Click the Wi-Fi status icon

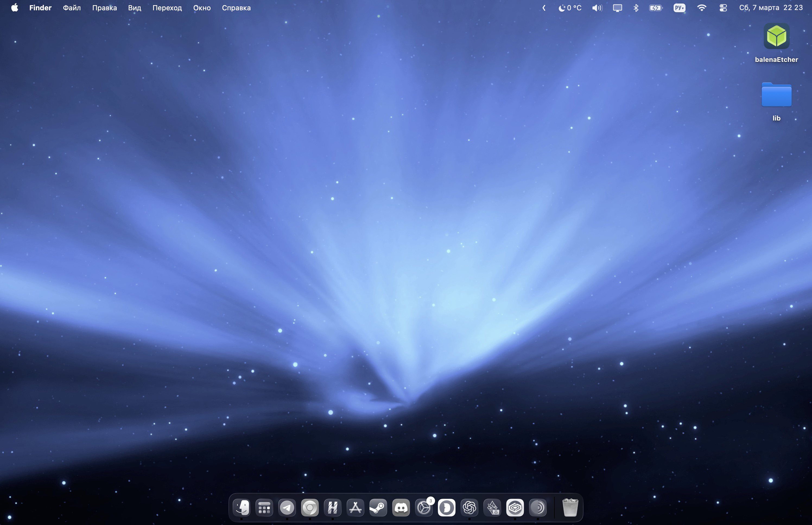point(702,8)
